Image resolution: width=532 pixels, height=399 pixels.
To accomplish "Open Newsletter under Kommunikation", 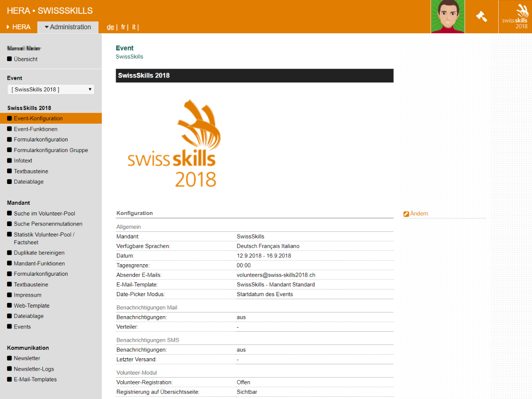I will tap(27, 358).
